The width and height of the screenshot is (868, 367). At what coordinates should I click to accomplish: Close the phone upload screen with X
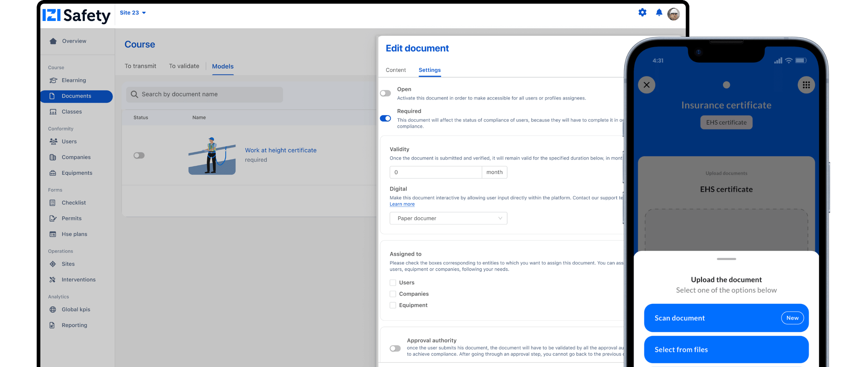(646, 85)
